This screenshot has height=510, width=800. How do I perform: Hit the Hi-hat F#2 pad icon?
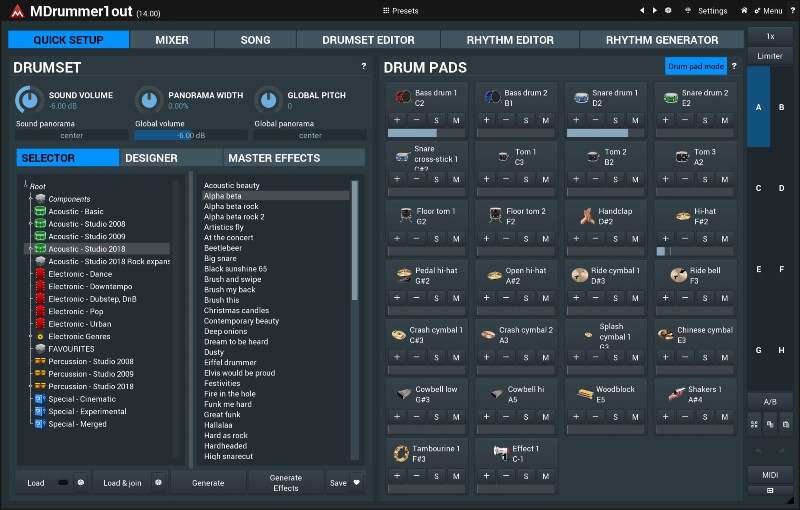point(683,216)
